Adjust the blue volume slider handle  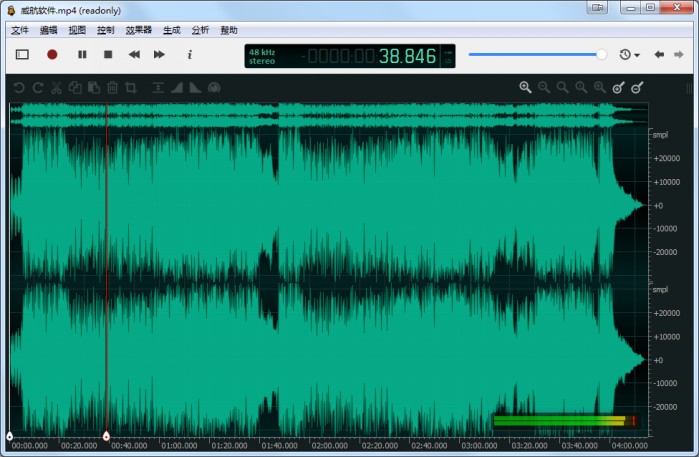coord(601,54)
